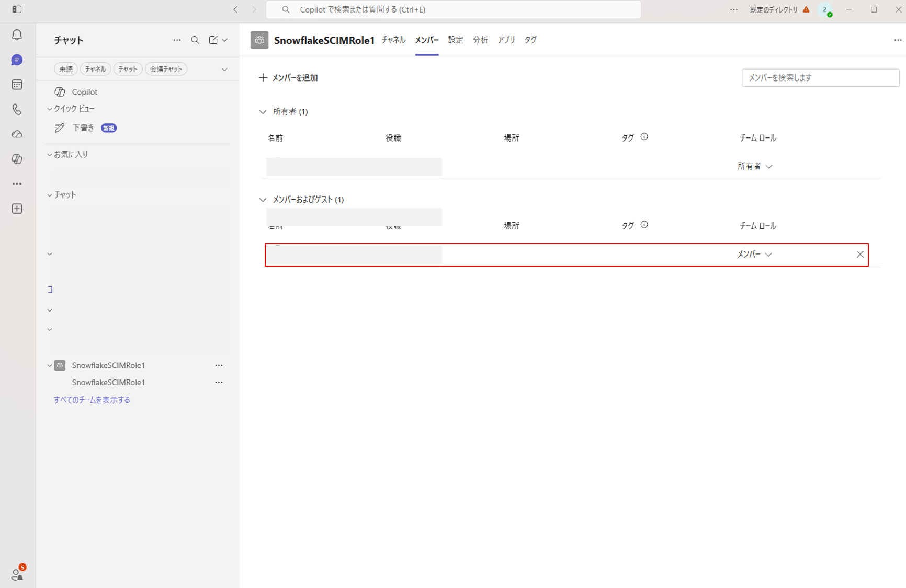Go forward with the right arrow
The image size is (906, 588).
[x=254, y=9]
